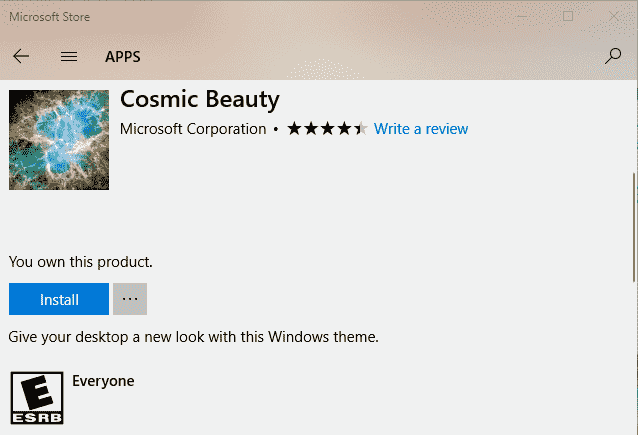Go back with the arrow icon
The width and height of the screenshot is (638, 435).
[x=21, y=56]
